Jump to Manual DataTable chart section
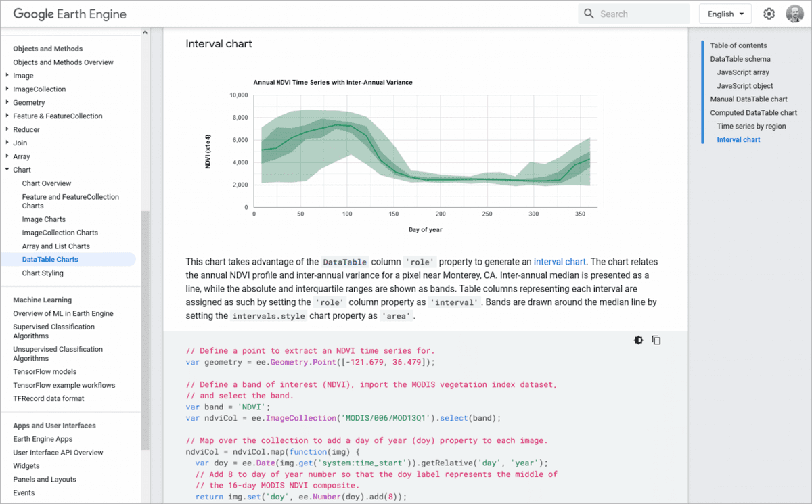 pos(748,99)
